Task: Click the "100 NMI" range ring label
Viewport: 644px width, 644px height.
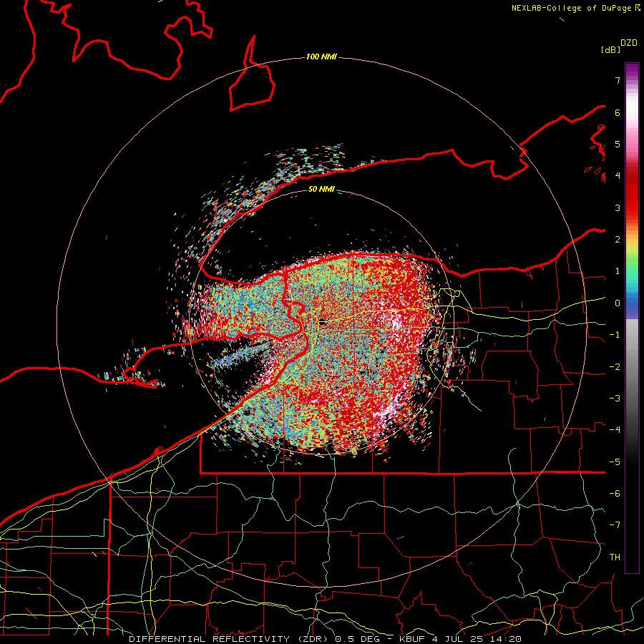Action: (x=321, y=57)
